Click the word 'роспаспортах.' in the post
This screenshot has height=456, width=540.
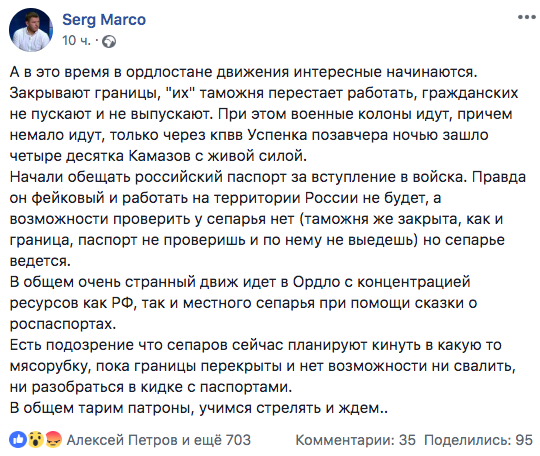click(x=63, y=324)
